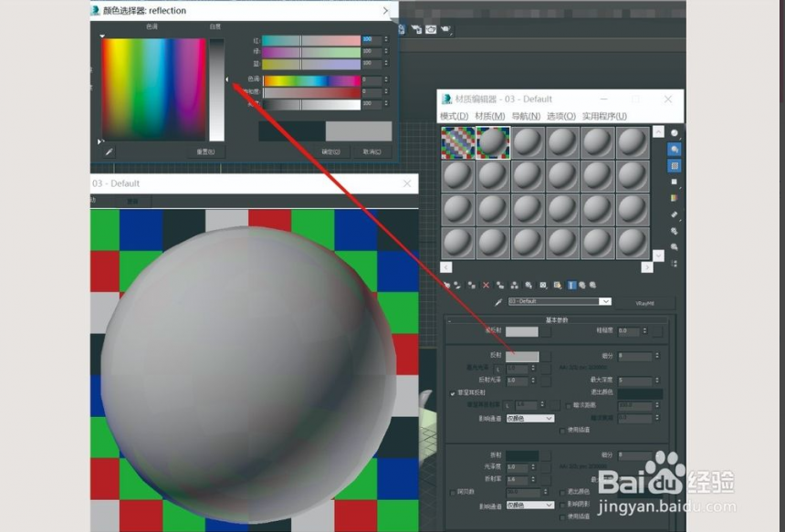Click the eyedropper beside the material name

(x=498, y=302)
